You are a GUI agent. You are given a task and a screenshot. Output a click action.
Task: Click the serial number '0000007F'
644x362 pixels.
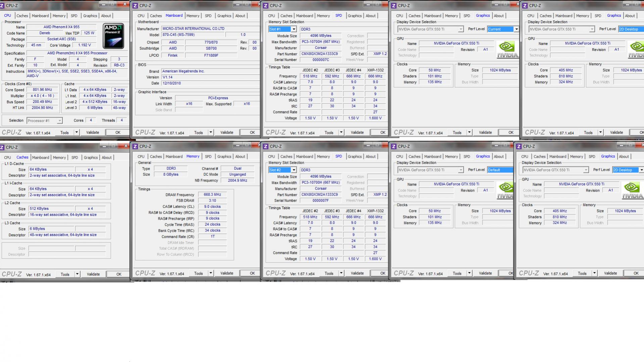pyautogui.click(x=321, y=201)
